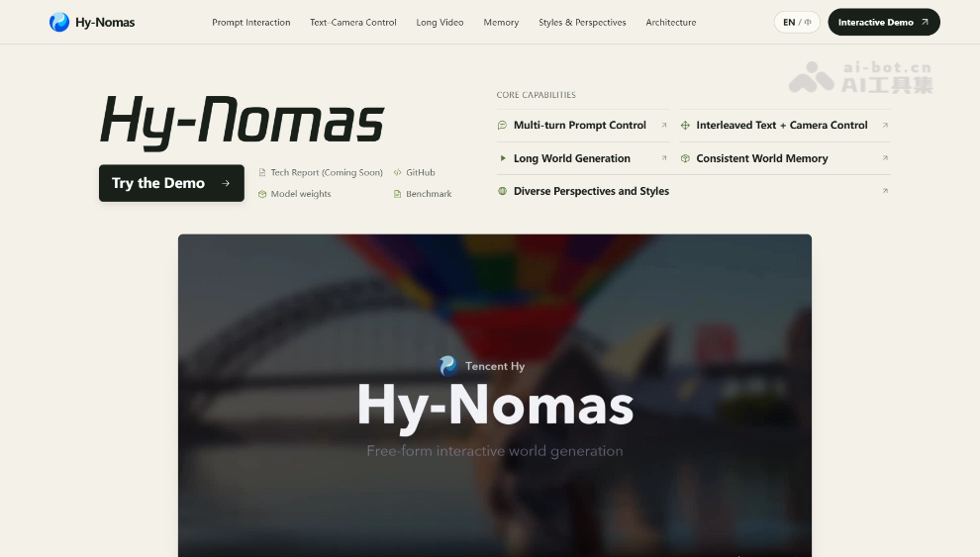Click memory icon for Consistent World Memory
This screenshot has width=980, height=557.
(x=685, y=158)
